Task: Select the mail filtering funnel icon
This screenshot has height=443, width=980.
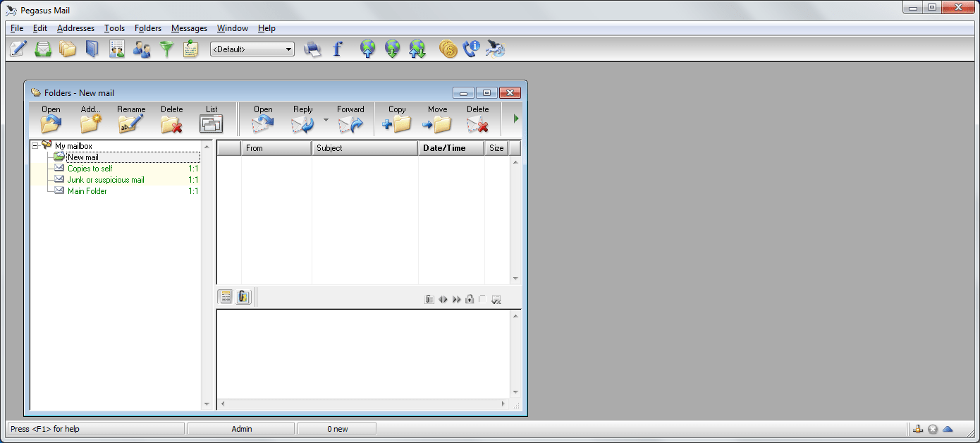Action: pyautogui.click(x=166, y=48)
